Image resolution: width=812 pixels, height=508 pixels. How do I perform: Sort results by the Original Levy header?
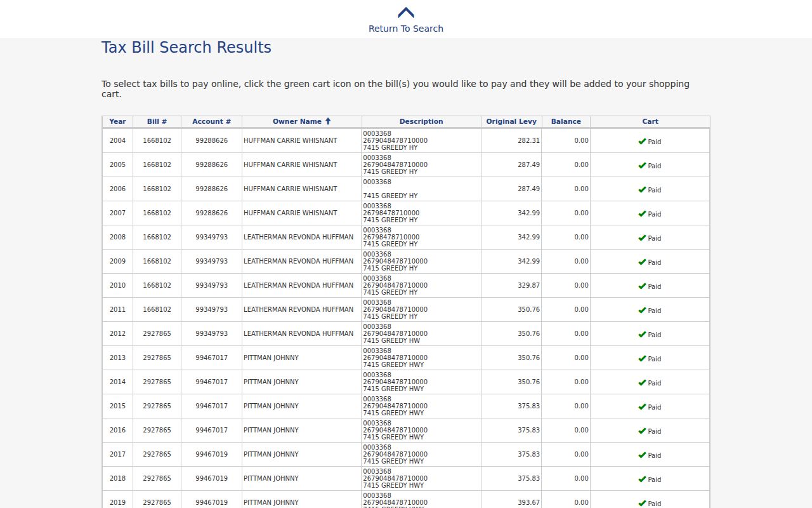point(511,121)
